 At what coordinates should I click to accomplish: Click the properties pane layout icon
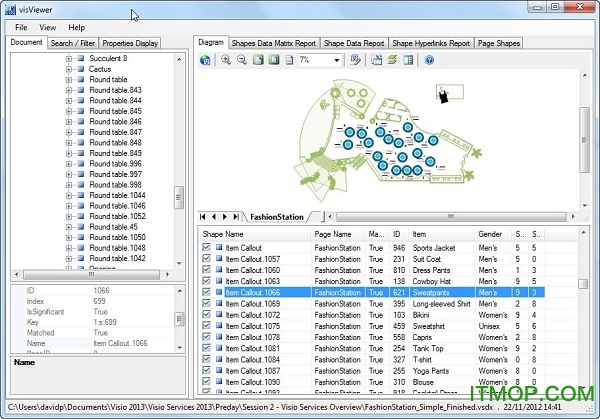(x=408, y=60)
